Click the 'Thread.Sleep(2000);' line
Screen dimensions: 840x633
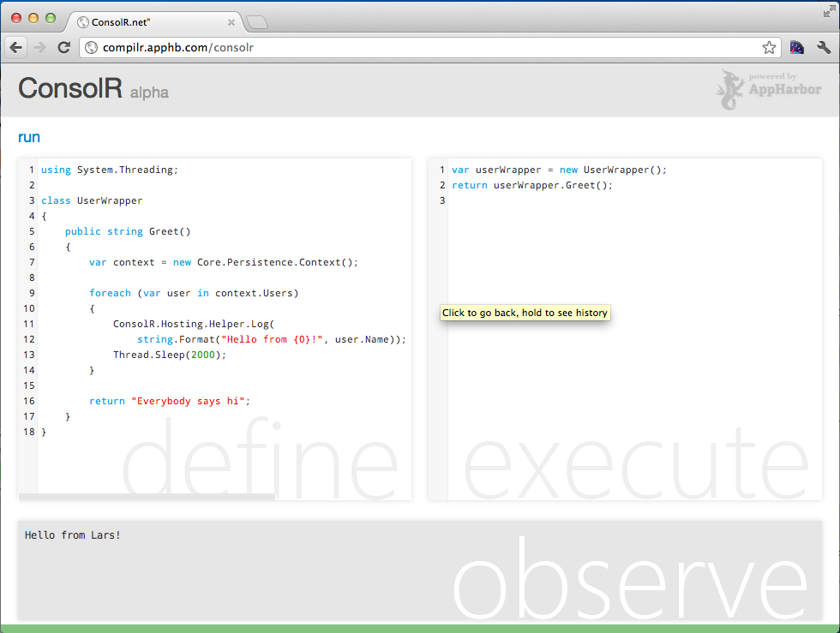(170, 355)
